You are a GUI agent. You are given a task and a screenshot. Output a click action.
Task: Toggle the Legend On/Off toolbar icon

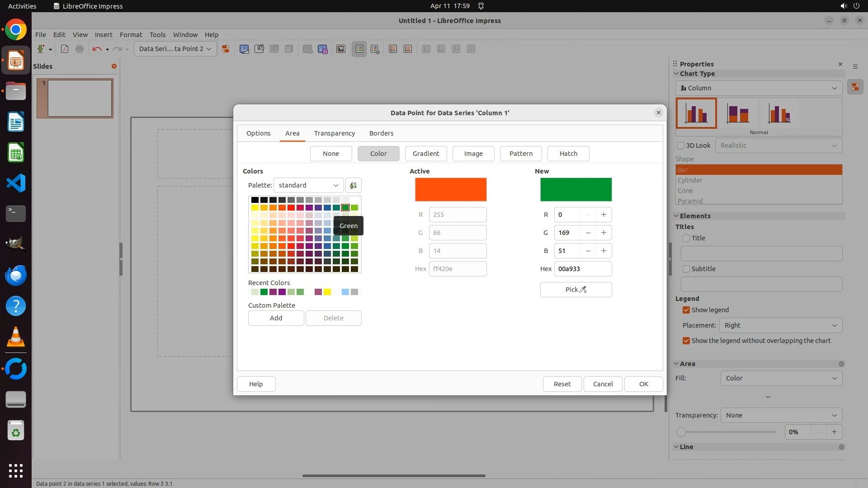pyautogui.click(x=359, y=49)
